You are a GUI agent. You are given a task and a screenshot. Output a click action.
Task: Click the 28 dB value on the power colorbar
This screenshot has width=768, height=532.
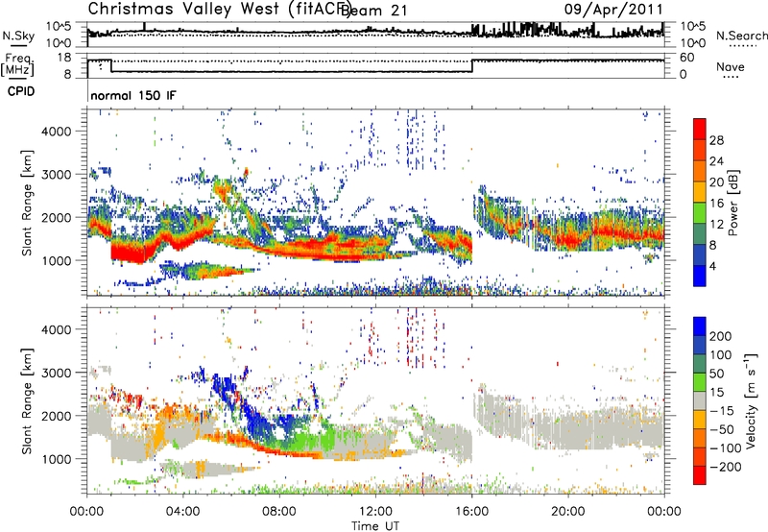pos(716,140)
